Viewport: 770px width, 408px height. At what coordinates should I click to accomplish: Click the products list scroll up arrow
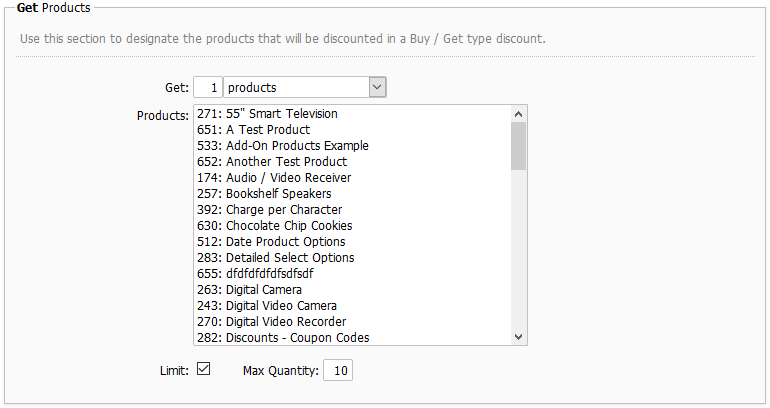[518, 114]
